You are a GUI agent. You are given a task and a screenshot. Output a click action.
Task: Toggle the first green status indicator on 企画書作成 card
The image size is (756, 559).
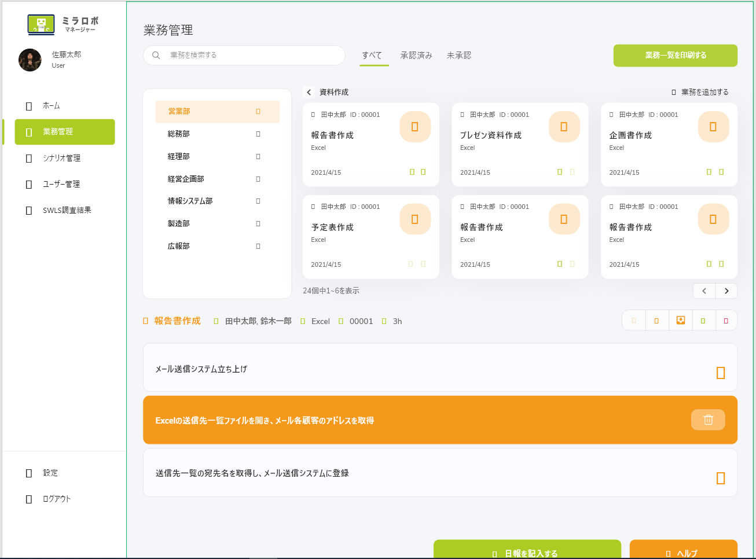(x=709, y=171)
